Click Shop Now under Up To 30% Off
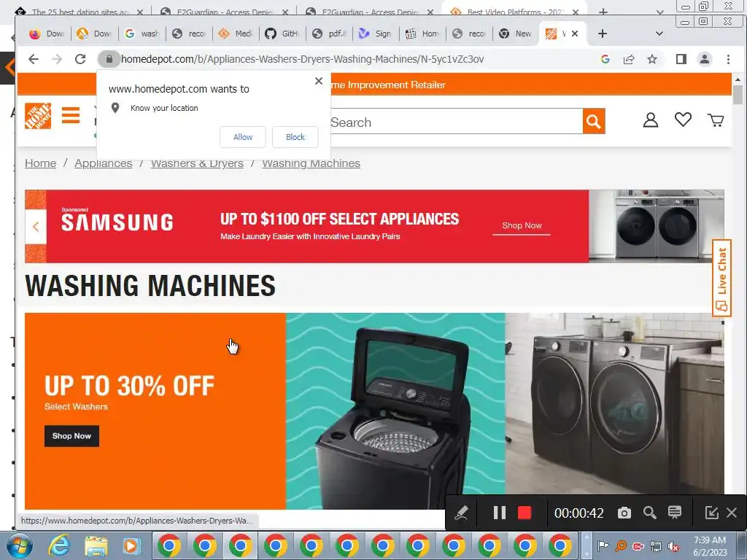 pos(71,436)
